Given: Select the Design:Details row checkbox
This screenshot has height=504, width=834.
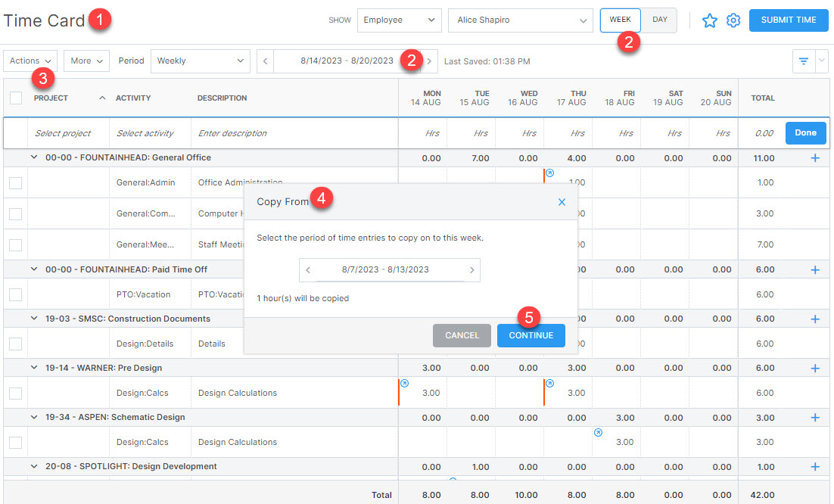Looking at the screenshot, I should point(15,343).
